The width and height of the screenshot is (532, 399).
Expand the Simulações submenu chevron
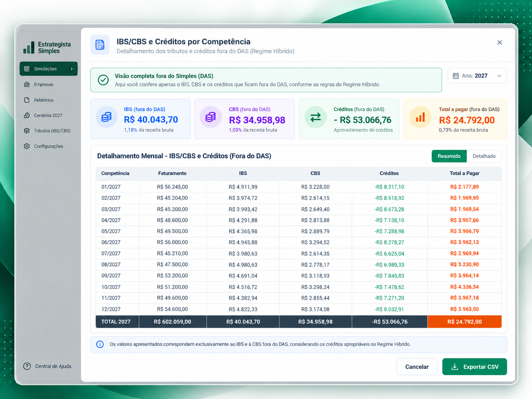click(x=72, y=69)
